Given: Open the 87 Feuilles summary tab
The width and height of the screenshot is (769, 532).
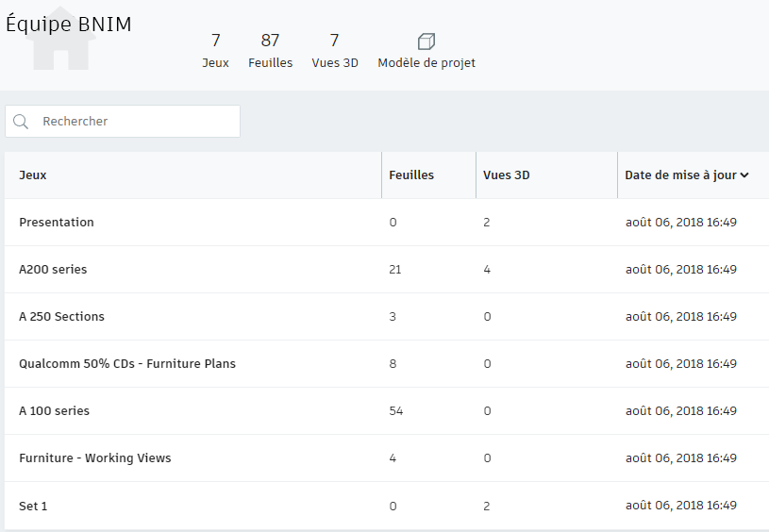Looking at the screenshot, I should 270,51.
